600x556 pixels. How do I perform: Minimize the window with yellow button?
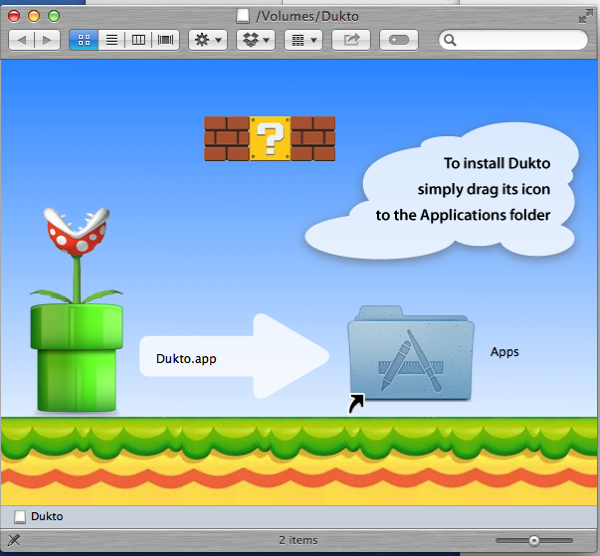tap(34, 16)
